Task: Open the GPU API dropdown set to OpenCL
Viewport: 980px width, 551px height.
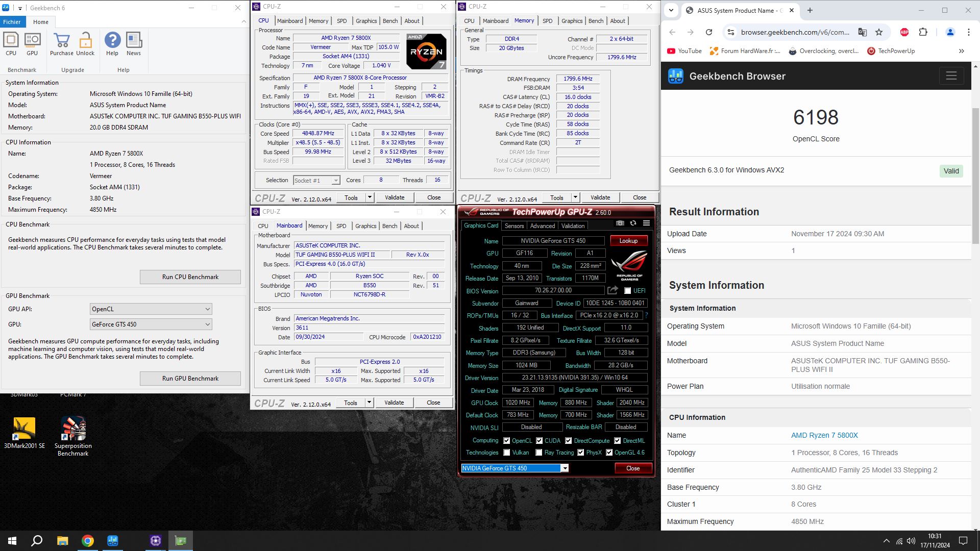Action: [151, 309]
